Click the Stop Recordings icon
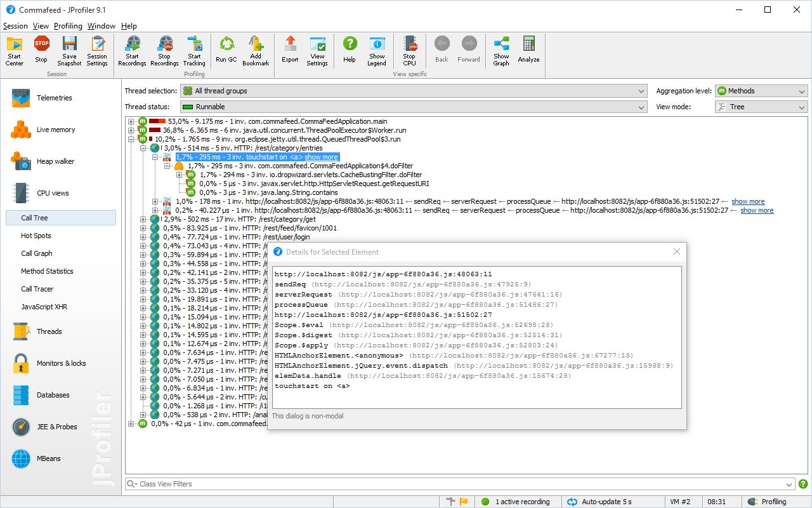 [164, 51]
